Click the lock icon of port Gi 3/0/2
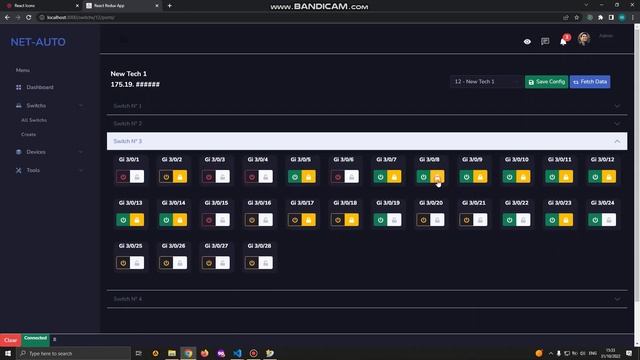This screenshot has width=640, height=360. [x=180, y=177]
